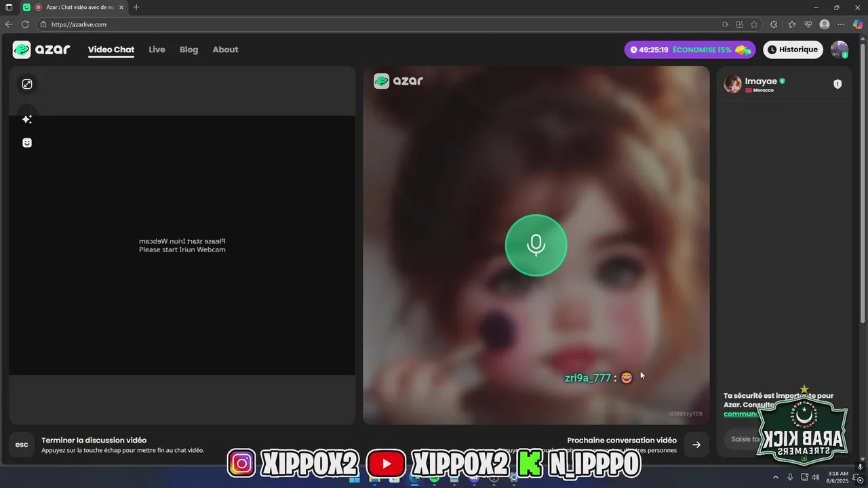Open the taskbar clock and date

point(838,477)
